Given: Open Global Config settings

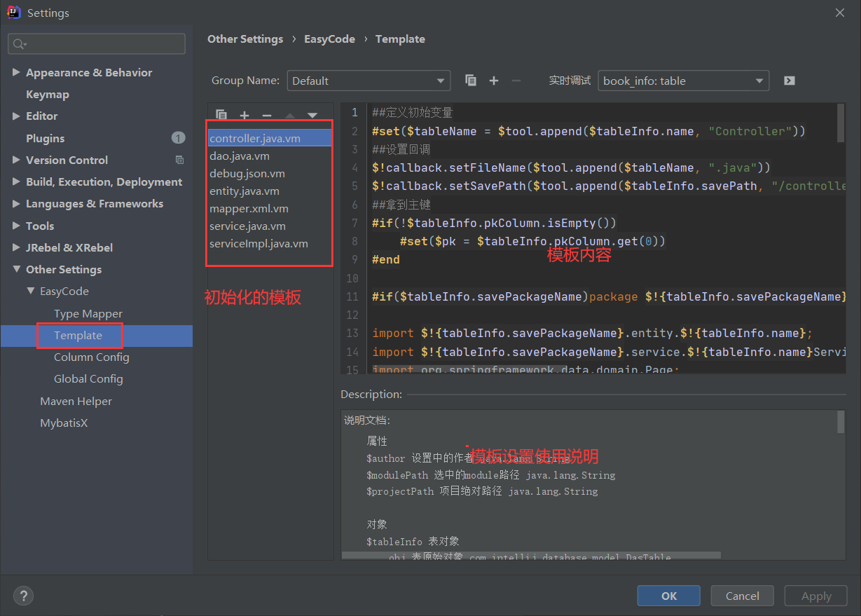Looking at the screenshot, I should (x=88, y=379).
